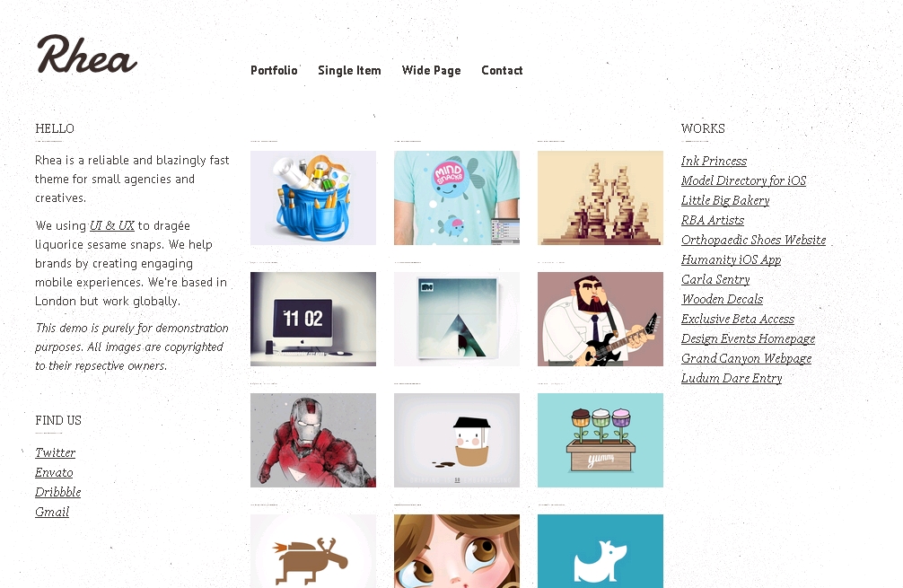Open the rocket moose logo thumbnail
Screen dimensions: 903x588
(x=313, y=551)
